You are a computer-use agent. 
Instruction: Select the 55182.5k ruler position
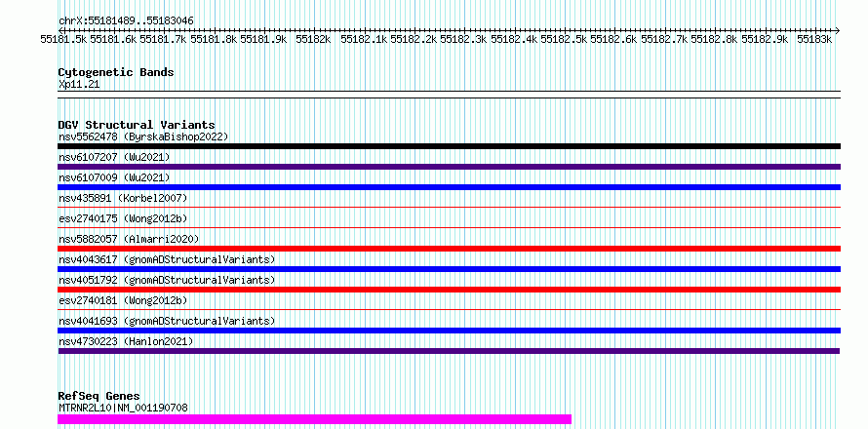[564, 39]
